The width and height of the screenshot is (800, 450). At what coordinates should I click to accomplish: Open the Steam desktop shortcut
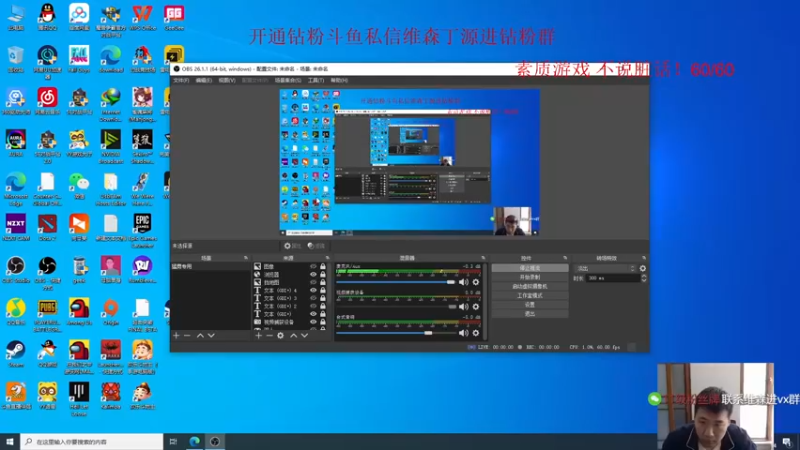[x=16, y=354]
